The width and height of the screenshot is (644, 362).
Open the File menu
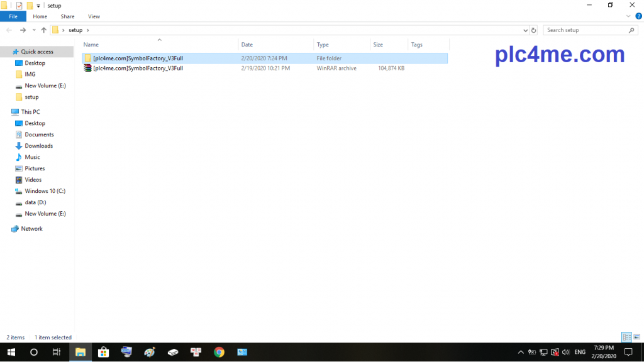[13, 16]
